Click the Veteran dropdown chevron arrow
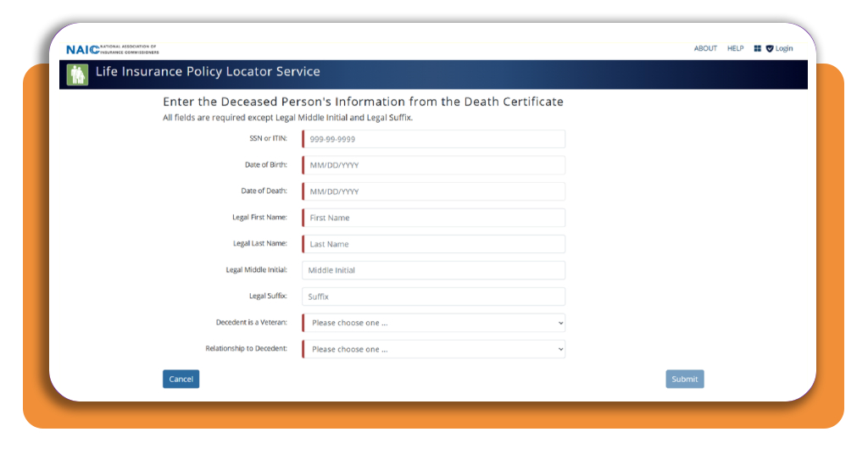This screenshot has height=454, width=868. [x=560, y=323]
